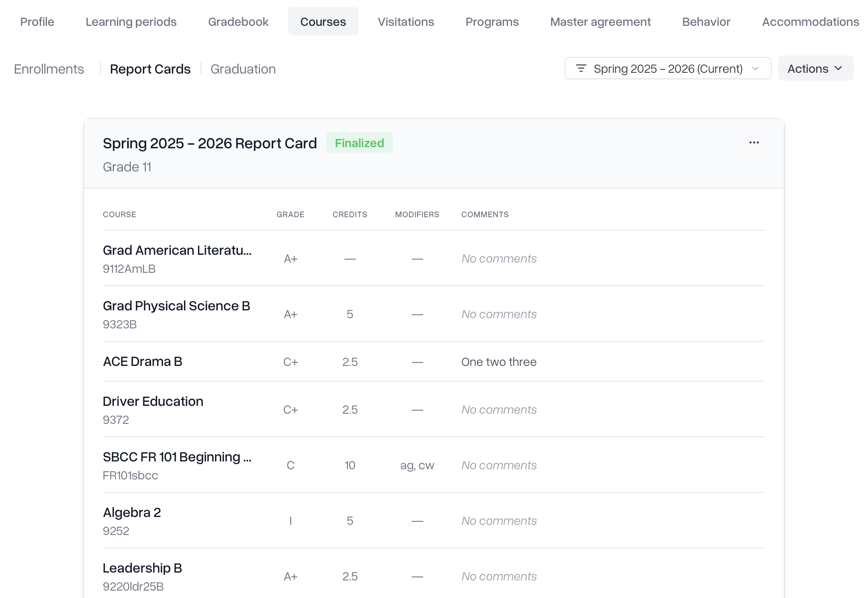Screen dimensions: 868x598
Task: Click the Actions chevron arrow
Action: 838,68
